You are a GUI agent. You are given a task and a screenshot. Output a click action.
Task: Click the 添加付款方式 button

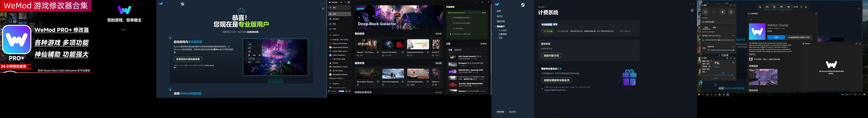(x=551, y=56)
